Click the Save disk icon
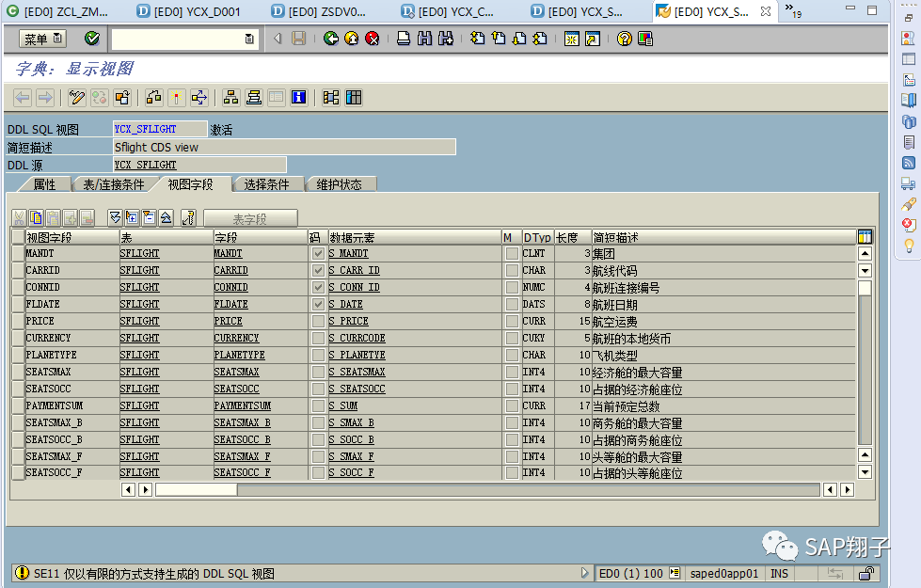The height and width of the screenshot is (588, 921). click(298, 39)
